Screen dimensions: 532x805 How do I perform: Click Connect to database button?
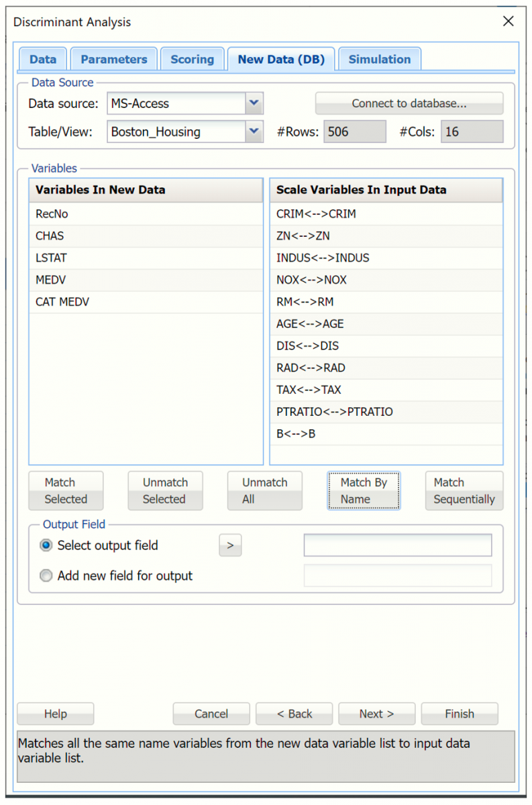tap(409, 103)
